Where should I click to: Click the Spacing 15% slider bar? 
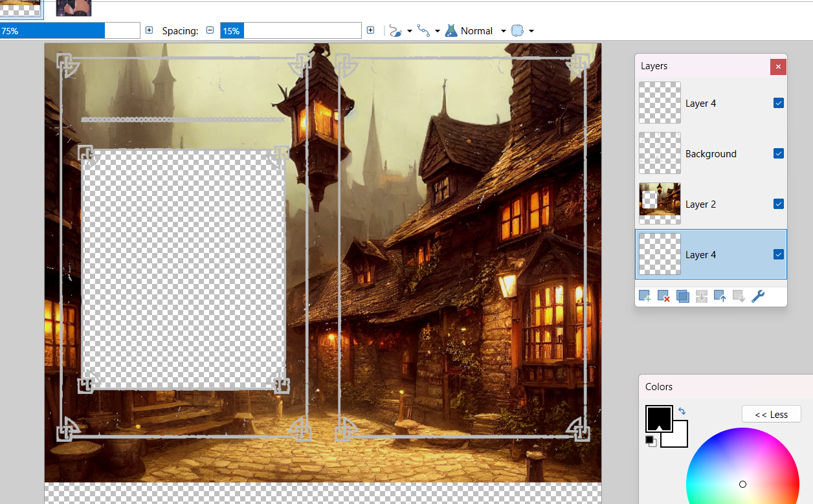click(291, 30)
